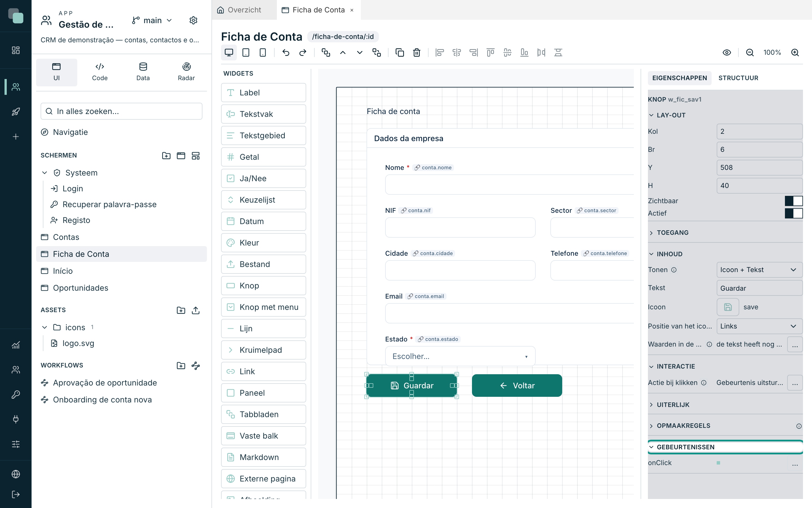The width and height of the screenshot is (812, 508).
Task: Zoom in the canvas
Action: 795,52
